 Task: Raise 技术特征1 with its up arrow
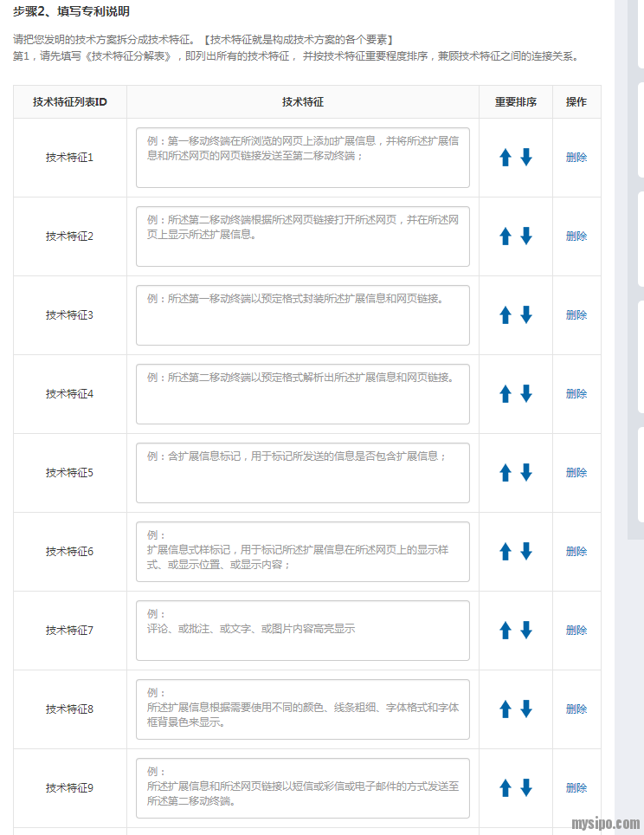[x=506, y=158]
